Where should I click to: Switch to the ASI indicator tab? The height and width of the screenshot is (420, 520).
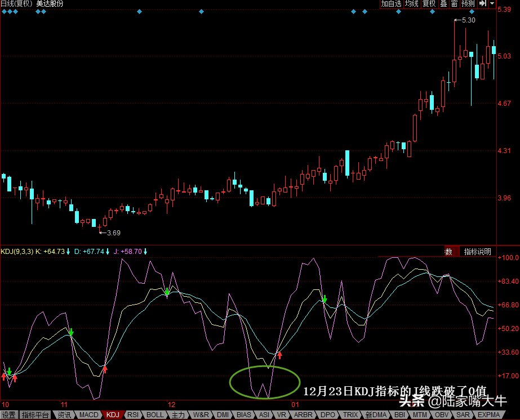(x=264, y=415)
